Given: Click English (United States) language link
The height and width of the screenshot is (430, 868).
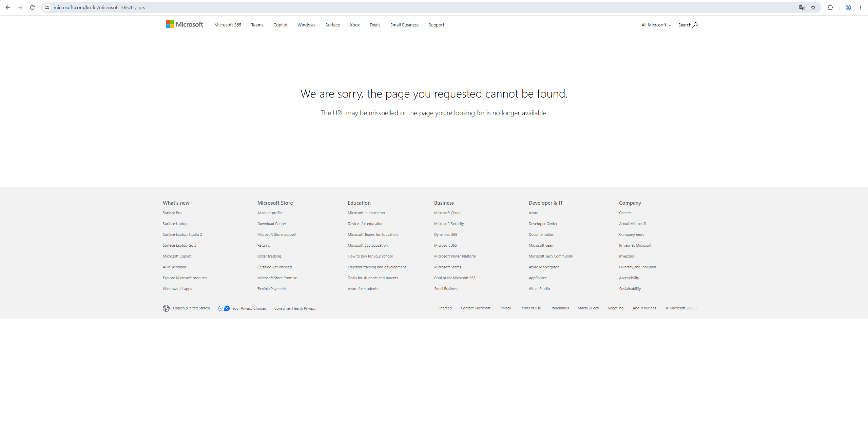Looking at the screenshot, I should click(x=191, y=308).
